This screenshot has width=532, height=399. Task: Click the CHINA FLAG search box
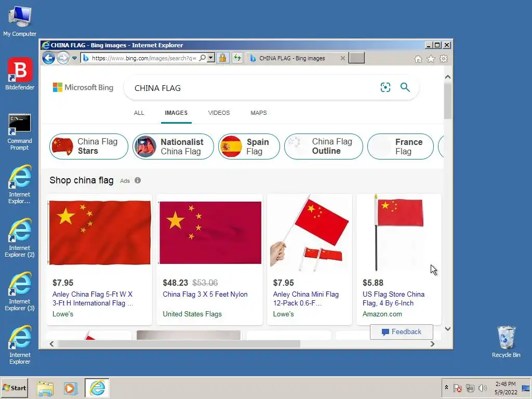251,88
